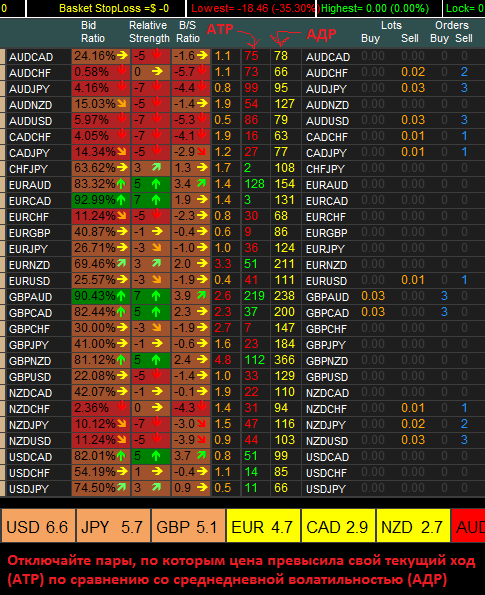Click the Orders column header
This screenshot has width=485, height=595.
[x=452, y=25]
